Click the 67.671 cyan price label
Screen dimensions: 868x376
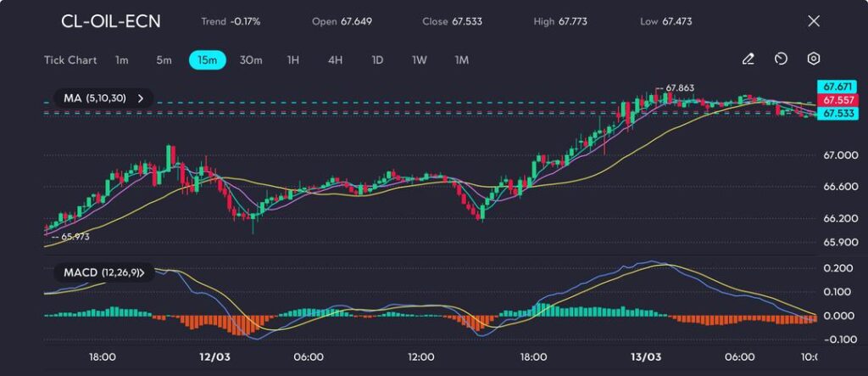[837, 87]
